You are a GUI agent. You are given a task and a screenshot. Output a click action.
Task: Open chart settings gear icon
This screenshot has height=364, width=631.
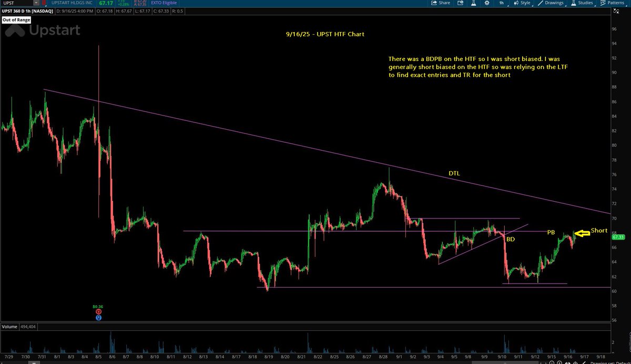pyautogui.click(x=487, y=3)
